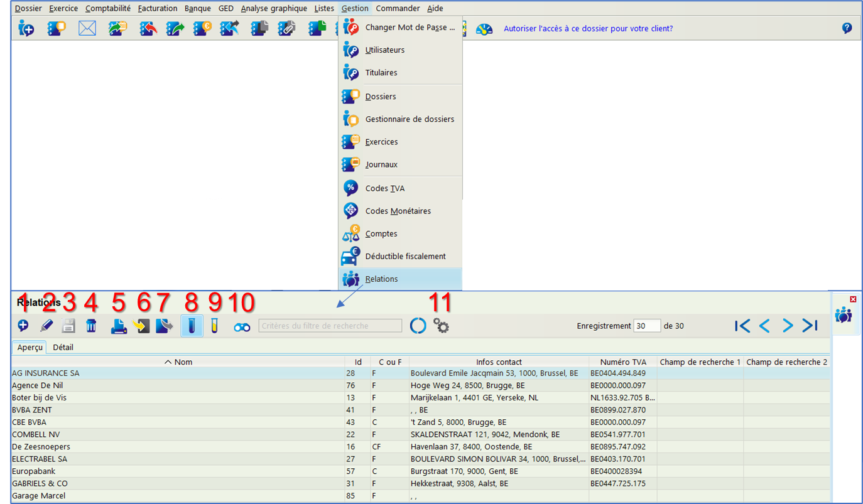The image size is (863, 504).
Task: Click the client access authorization link
Action: tap(588, 28)
